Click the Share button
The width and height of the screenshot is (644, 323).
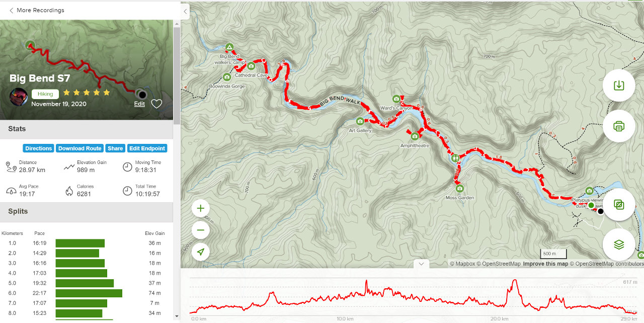coord(115,148)
